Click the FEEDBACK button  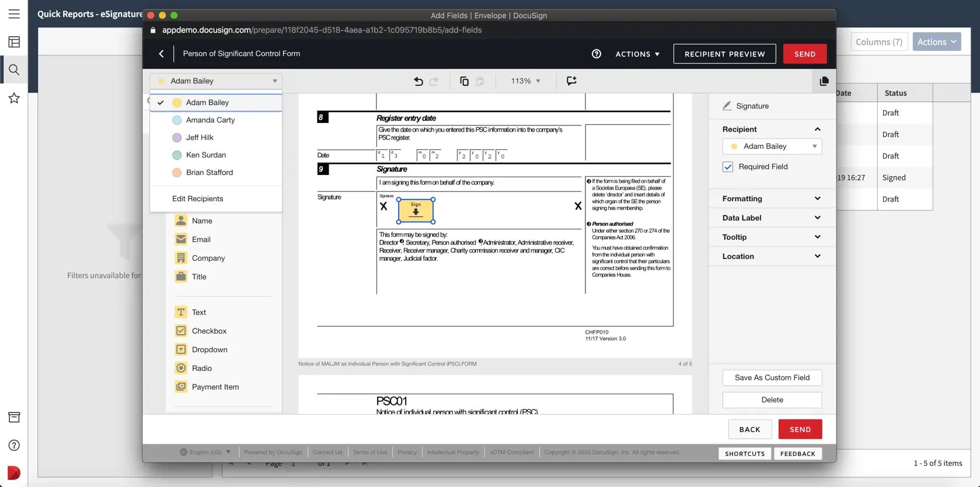798,454
